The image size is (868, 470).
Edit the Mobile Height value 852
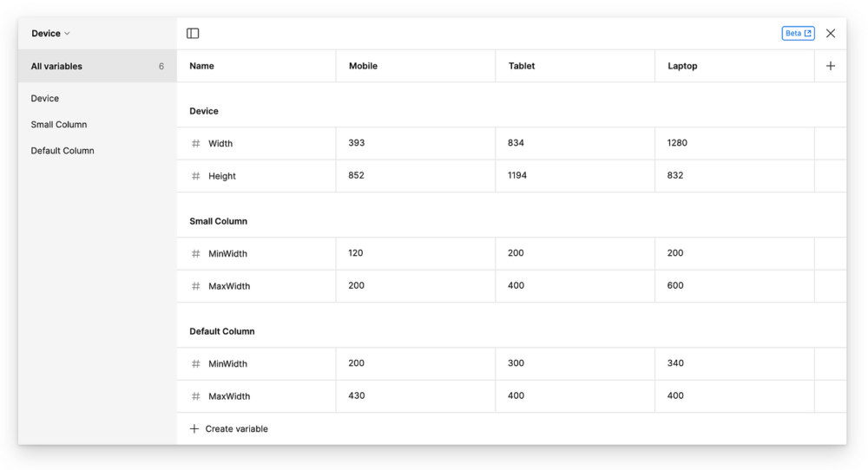coord(356,175)
